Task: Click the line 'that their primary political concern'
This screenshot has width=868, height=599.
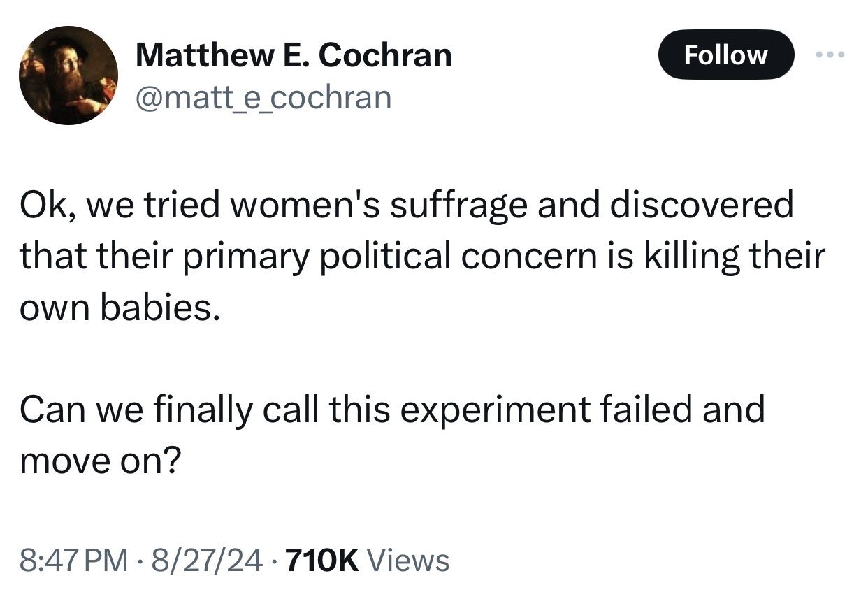Action: pyautogui.click(x=422, y=257)
